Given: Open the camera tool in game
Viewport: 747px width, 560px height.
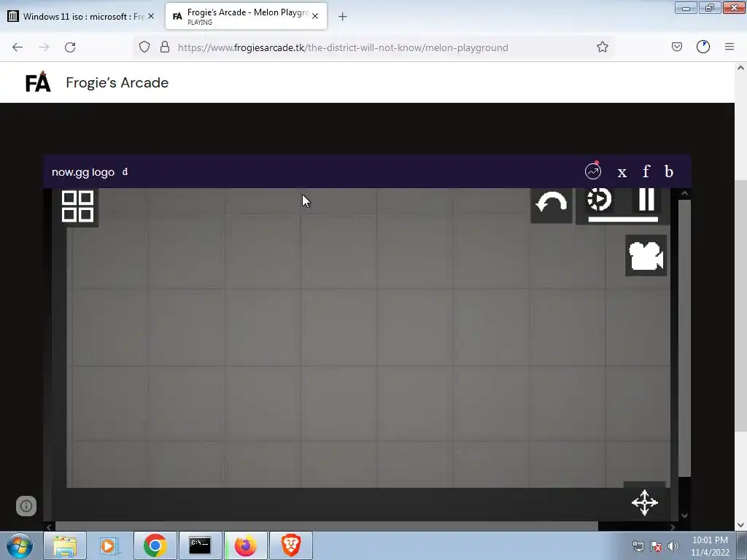Looking at the screenshot, I should (x=646, y=256).
